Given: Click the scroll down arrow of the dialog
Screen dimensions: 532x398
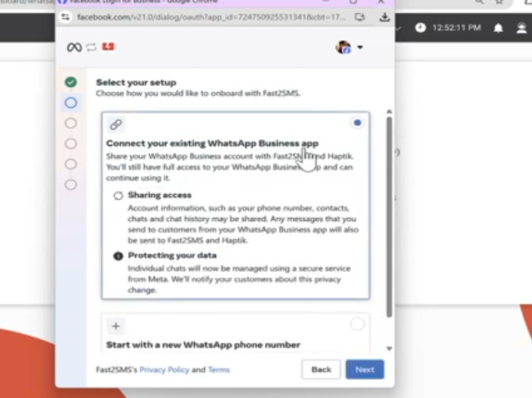Looking at the screenshot, I should click(x=389, y=348).
